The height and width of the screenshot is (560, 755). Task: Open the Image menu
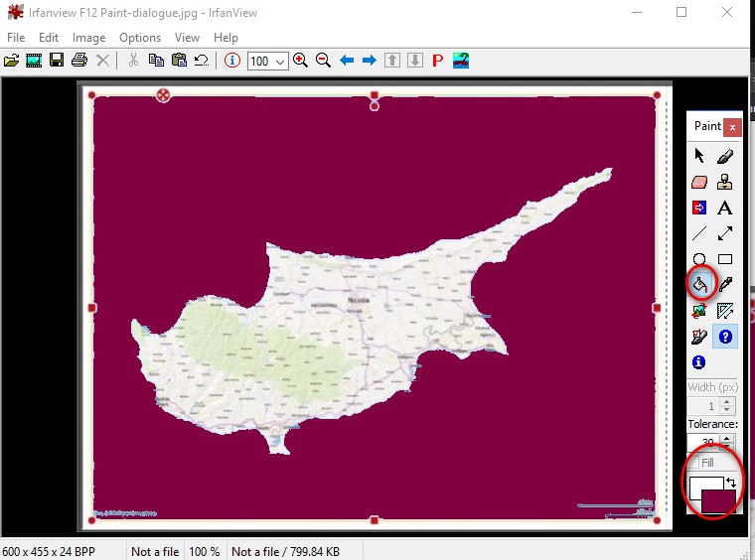coord(88,38)
